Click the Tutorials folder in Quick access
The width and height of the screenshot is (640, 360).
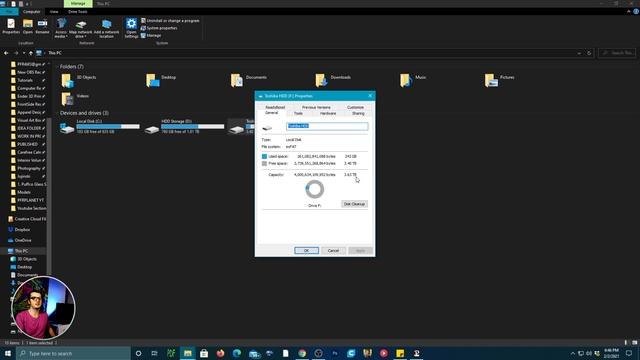(x=25, y=80)
